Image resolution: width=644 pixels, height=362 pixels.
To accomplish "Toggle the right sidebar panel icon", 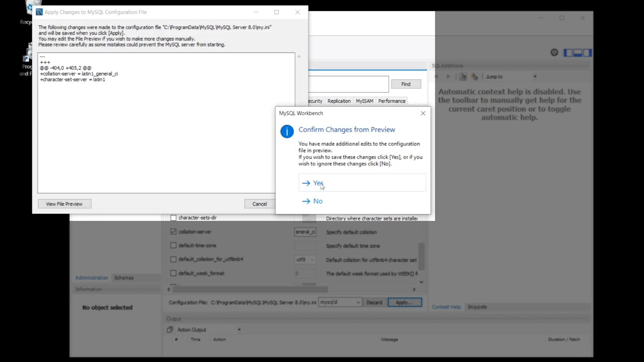I will (587, 53).
